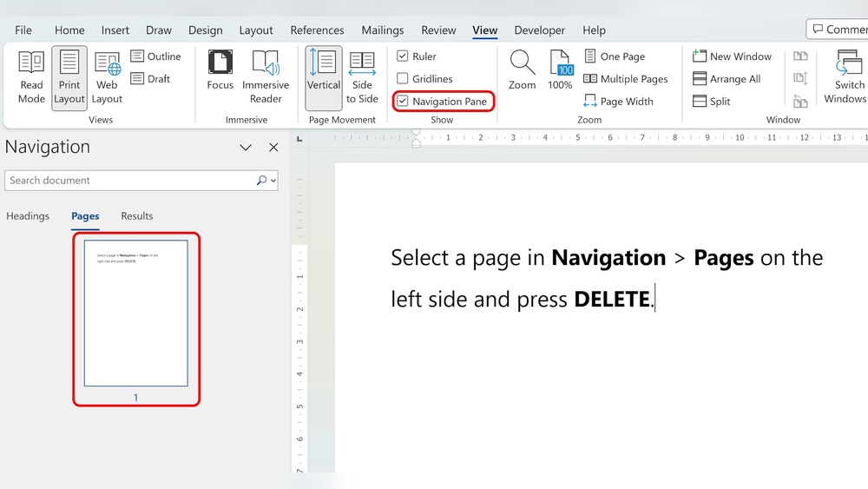This screenshot has width=868, height=489.
Task: Open Navigation pane task options chevron
Action: 246,148
